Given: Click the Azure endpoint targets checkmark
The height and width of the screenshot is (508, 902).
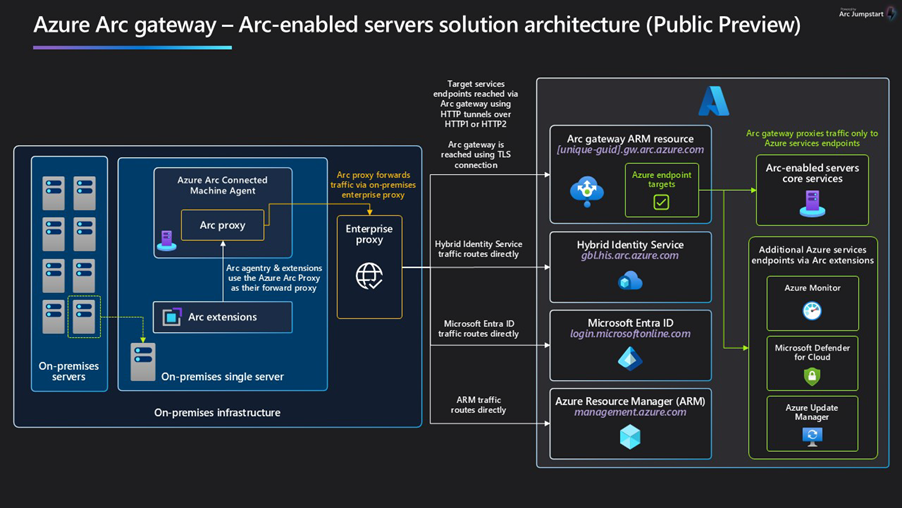Looking at the screenshot, I should pyautogui.click(x=661, y=202).
